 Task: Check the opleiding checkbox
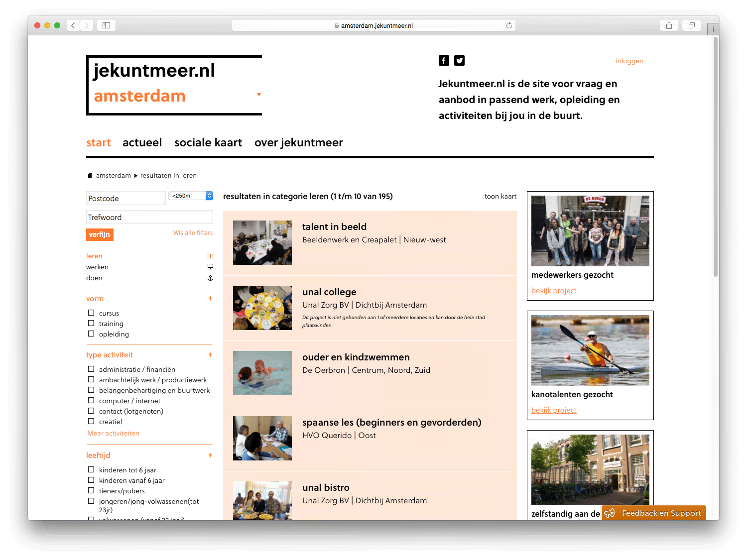coord(91,334)
